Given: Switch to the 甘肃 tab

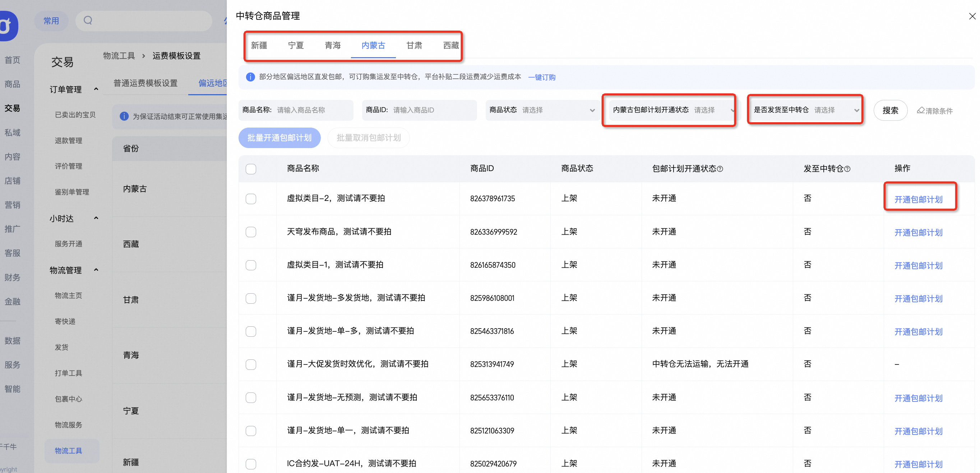Looking at the screenshot, I should click(414, 45).
